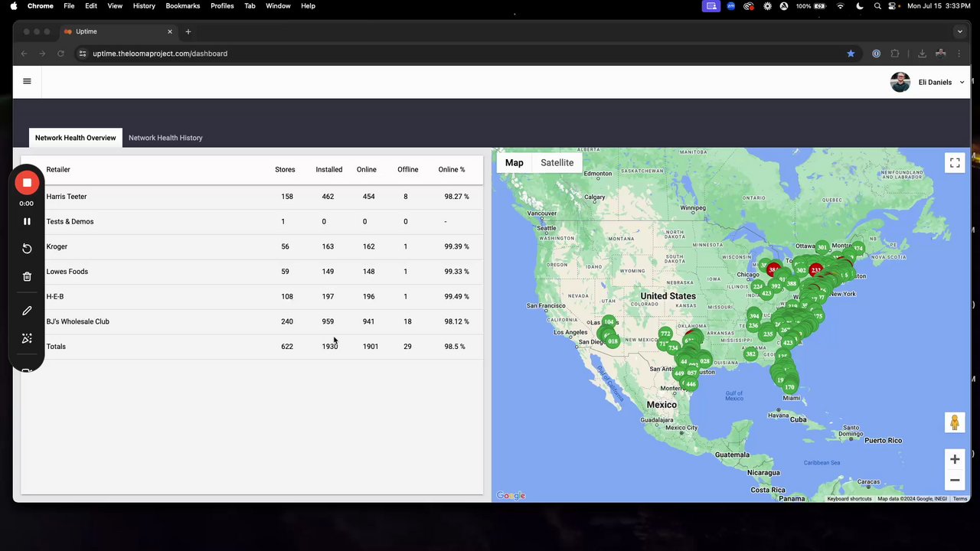Open the Bookmarks menu
980x551 pixels.
182,5
